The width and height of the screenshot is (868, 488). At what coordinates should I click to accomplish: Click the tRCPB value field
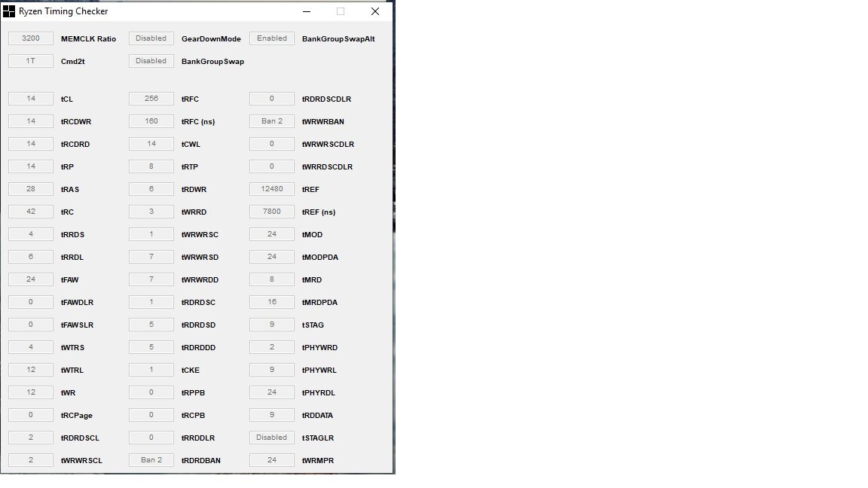pos(151,415)
